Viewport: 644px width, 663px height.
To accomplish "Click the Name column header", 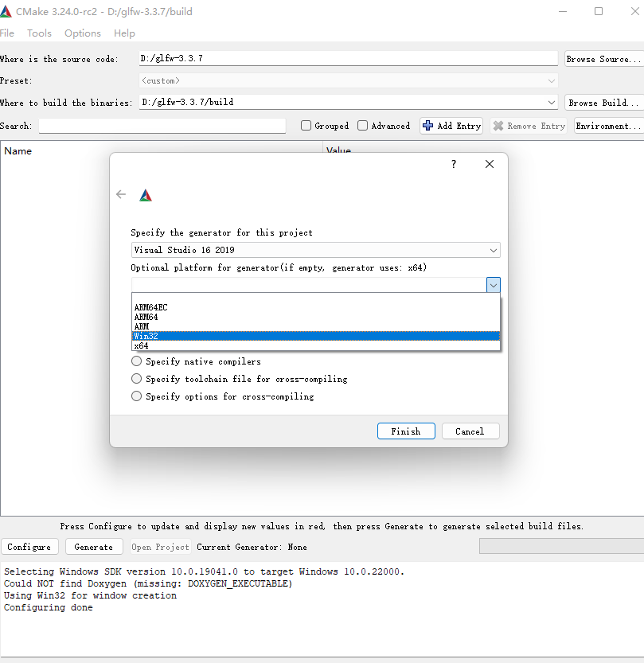I will pos(18,151).
